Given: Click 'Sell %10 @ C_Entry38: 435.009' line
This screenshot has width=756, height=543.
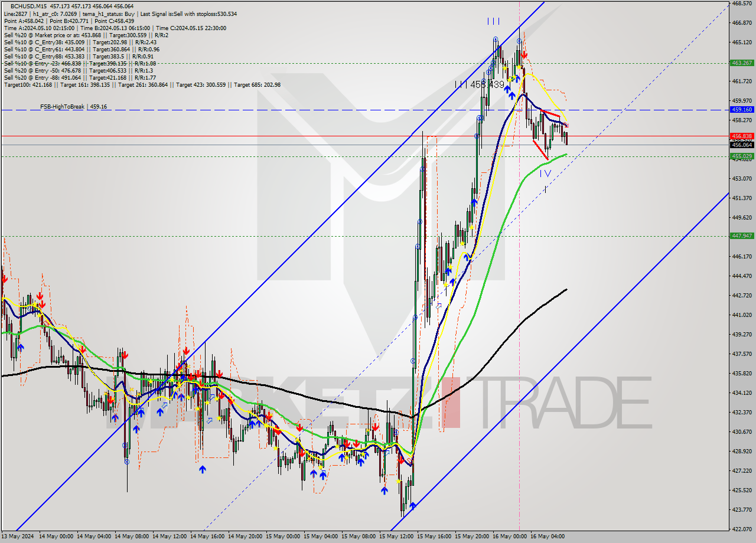Looking at the screenshot, I should click(x=80, y=42).
